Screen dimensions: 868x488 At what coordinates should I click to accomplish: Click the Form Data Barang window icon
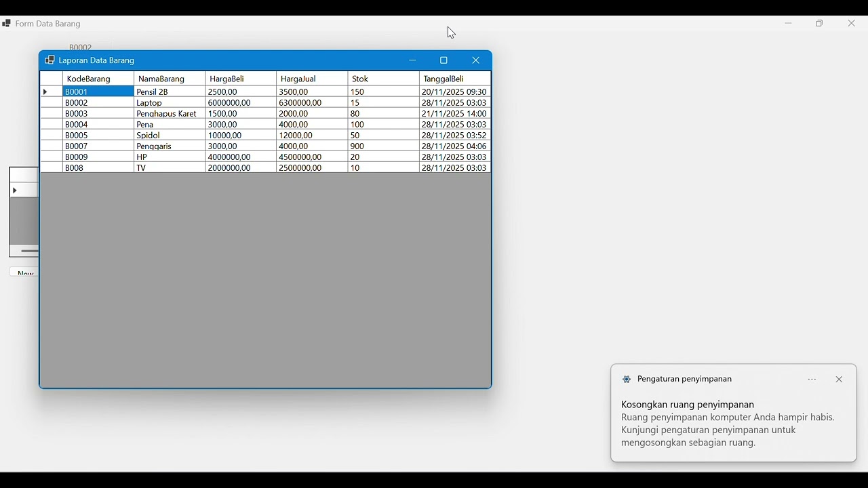6,24
